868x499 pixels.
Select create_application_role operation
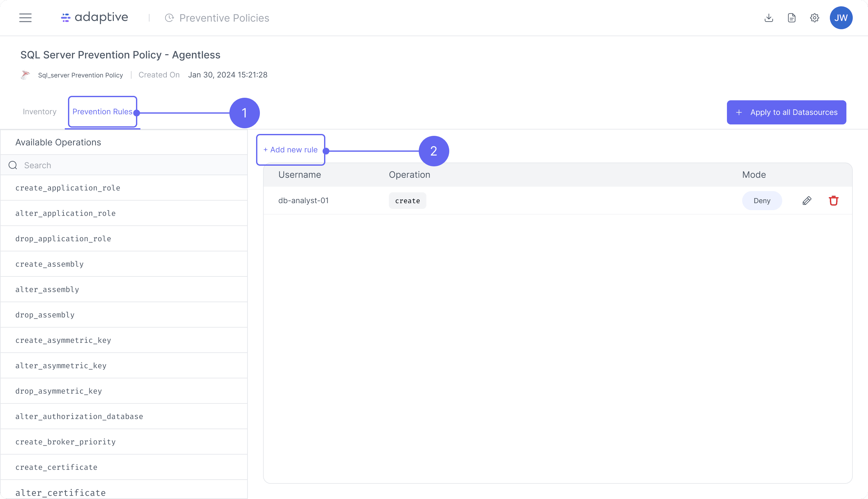124,188
